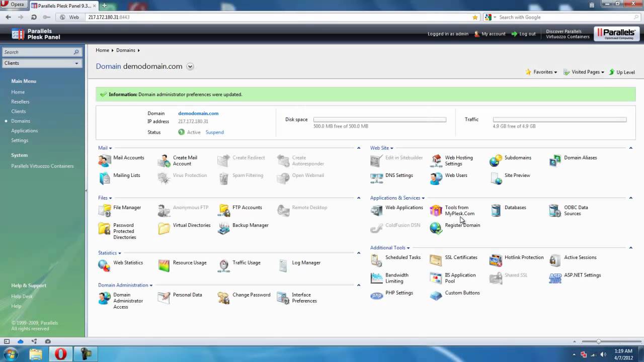Screen dimensions: 644x362
Task: Open the Favorites dropdown
Action: point(541,72)
